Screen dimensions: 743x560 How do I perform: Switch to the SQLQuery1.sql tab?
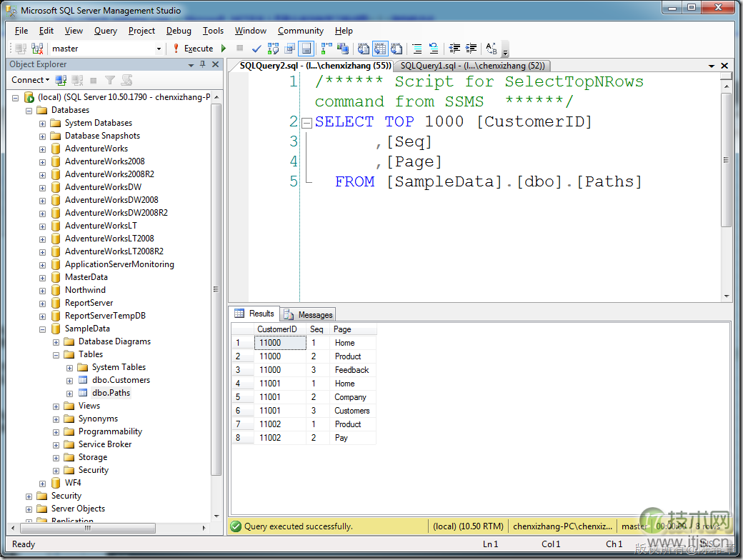coord(472,66)
